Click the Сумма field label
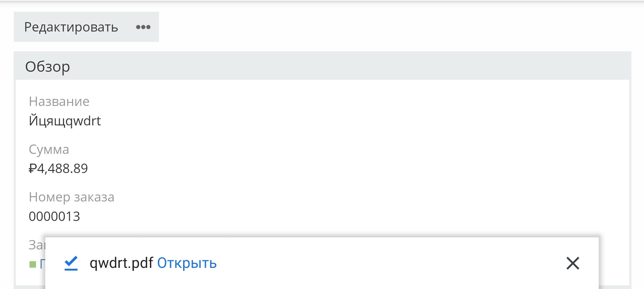Viewport: 644px width, 289px height. coord(49,149)
